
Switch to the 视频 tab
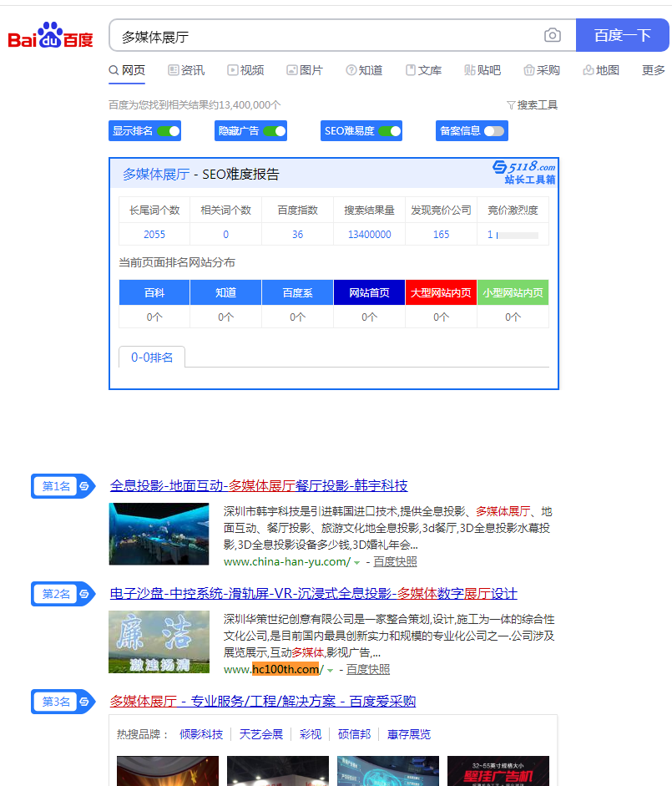pyautogui.click(x=245, y=70)
